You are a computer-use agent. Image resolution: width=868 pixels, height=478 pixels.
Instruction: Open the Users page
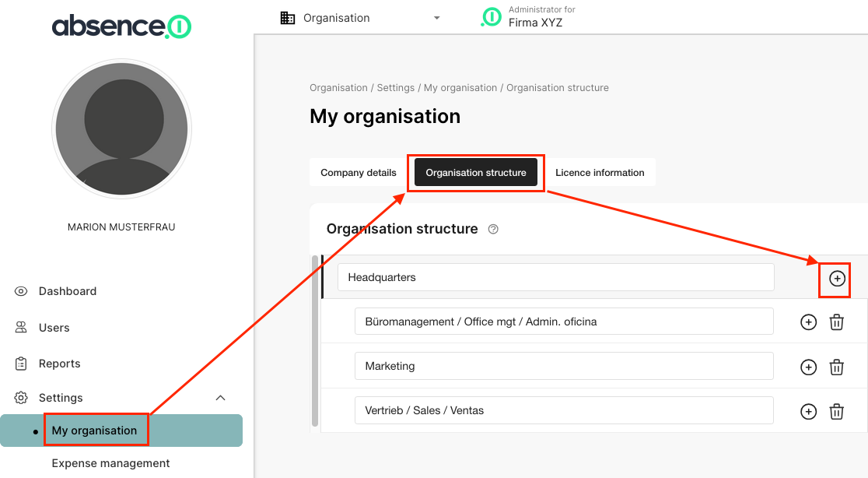point(54,328)
